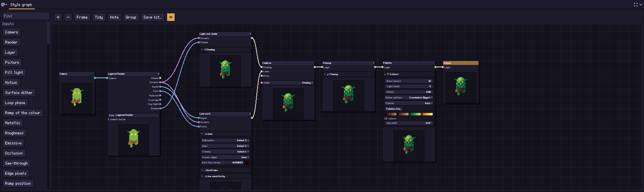Click the Note toolbar button
644x192 pixels.
click(114, 17)
